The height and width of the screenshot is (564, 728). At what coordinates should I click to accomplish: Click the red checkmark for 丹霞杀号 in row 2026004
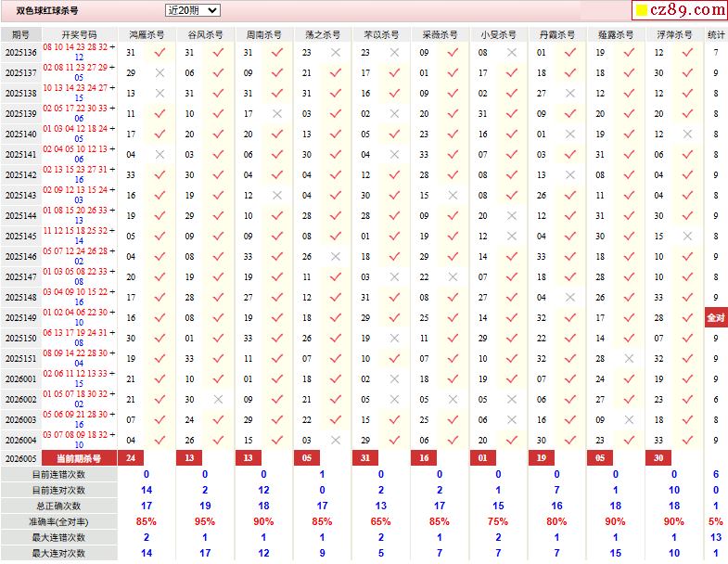point(570,441)
